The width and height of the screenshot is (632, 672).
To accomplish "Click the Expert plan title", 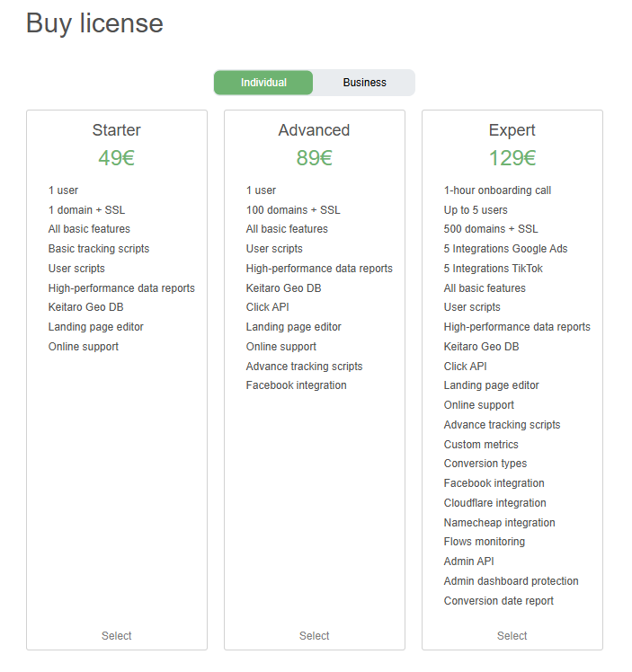I will pos(512,130).
